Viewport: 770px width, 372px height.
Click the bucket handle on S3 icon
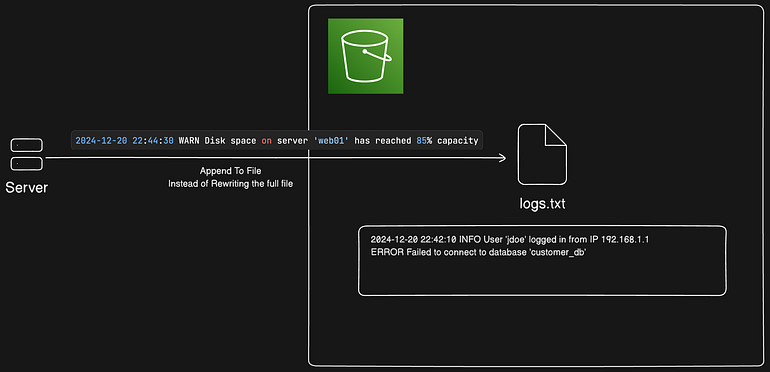378,54
